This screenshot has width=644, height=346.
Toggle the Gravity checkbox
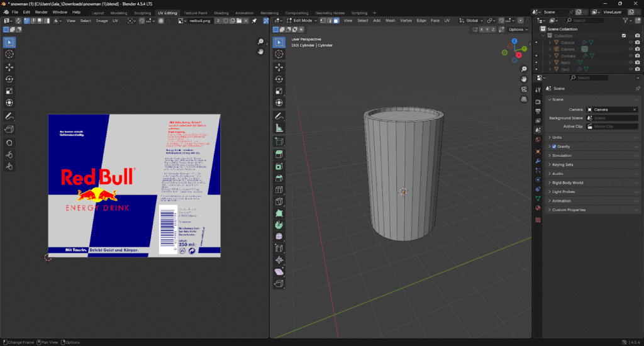[554, 147]
